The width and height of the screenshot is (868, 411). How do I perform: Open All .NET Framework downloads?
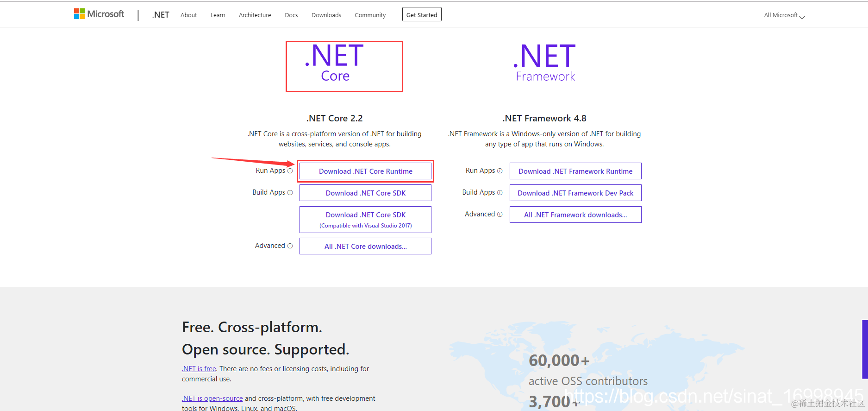[x=575, y=215]
